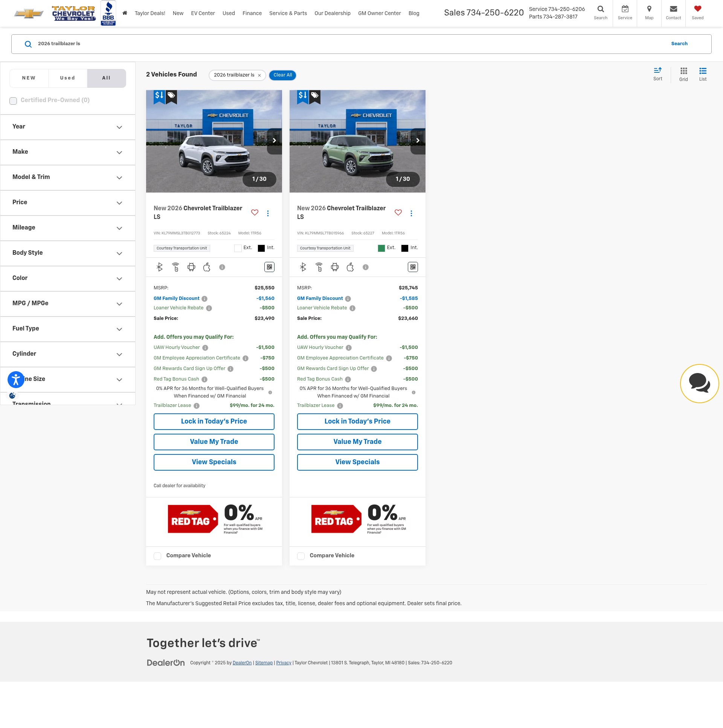
Task: Open Service & Parts menu
Action: (x=288, y=13)
